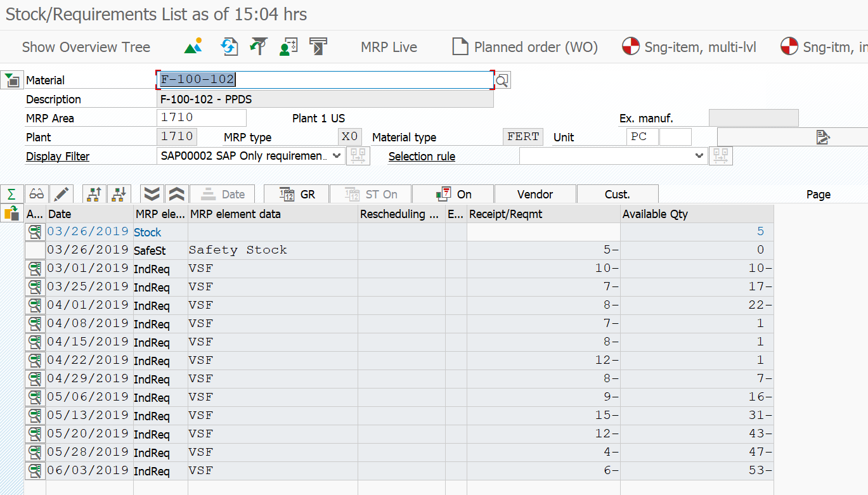The width and height of the screenshot is (868, 495).
Task: Open details icon for 05/06/2019 row
Action: click(35, 397)
